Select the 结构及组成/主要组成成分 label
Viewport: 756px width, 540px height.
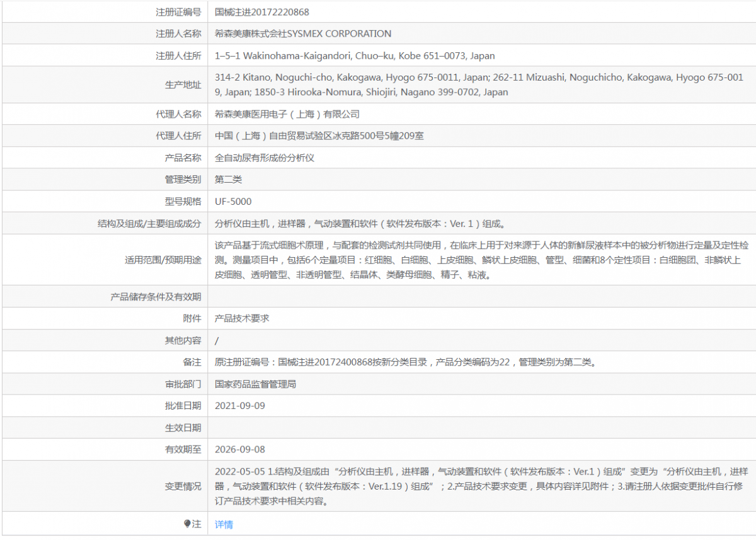click(x=149, y=224)
